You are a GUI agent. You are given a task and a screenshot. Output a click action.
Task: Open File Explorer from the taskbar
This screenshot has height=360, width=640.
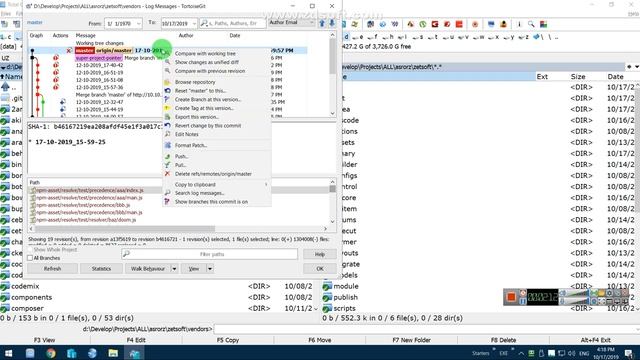[113, 353]
